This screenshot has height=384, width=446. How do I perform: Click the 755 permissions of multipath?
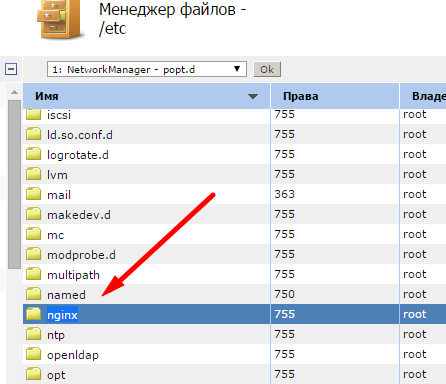285,274
